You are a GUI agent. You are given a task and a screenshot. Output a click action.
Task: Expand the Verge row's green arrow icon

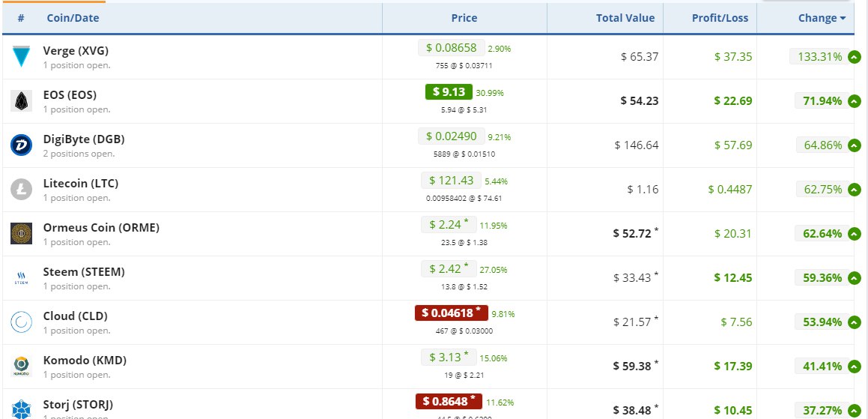[x=855, y=56]
